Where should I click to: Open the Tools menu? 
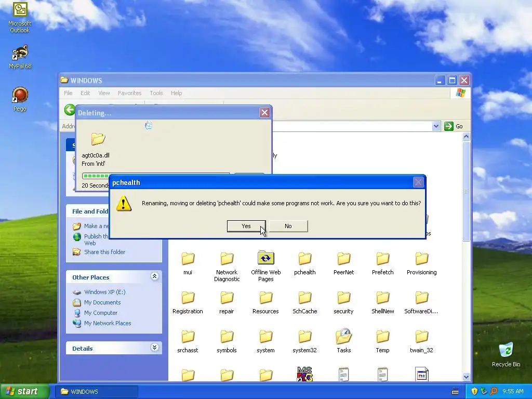tap(156, 93)
